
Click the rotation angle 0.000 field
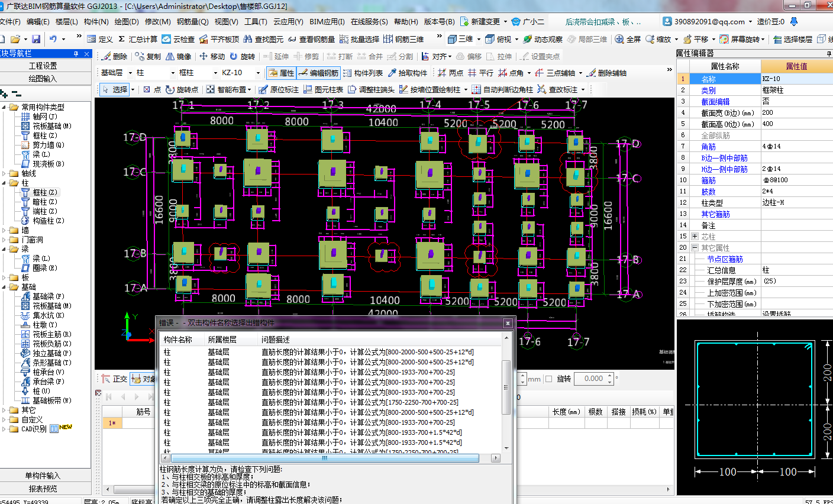click(x=593, y=379)
